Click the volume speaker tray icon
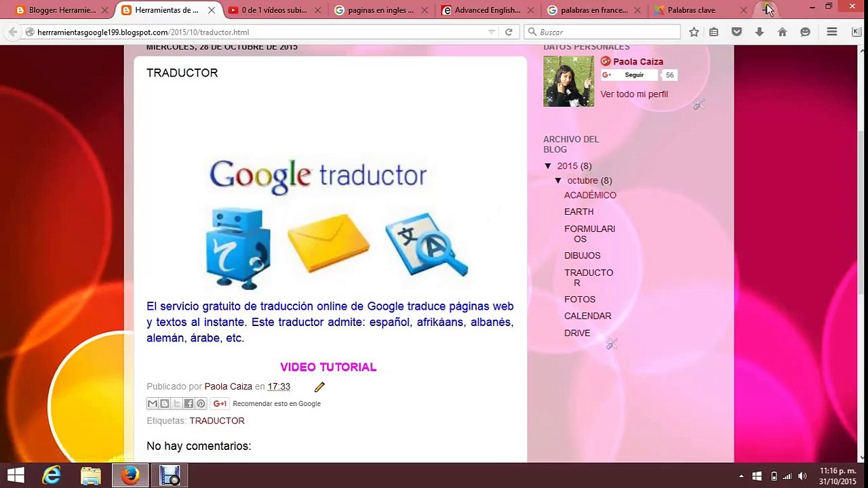Viewport: 868px width, 488px height. [803, 476]
